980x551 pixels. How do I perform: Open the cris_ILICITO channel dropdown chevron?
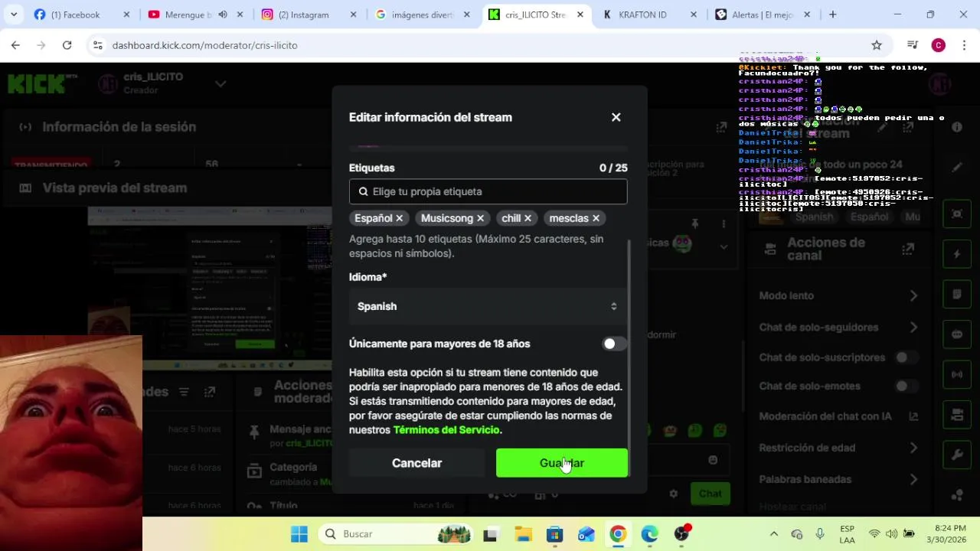220,83
